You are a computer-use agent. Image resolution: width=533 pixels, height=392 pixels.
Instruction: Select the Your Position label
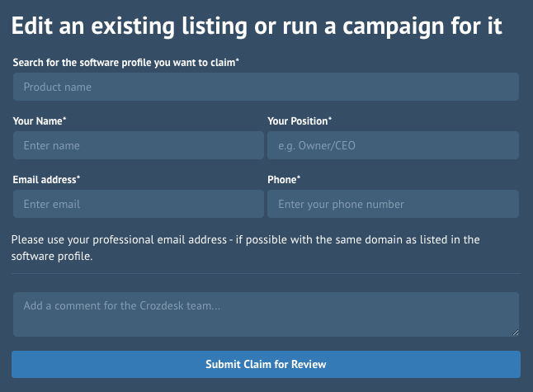[300, 121]
